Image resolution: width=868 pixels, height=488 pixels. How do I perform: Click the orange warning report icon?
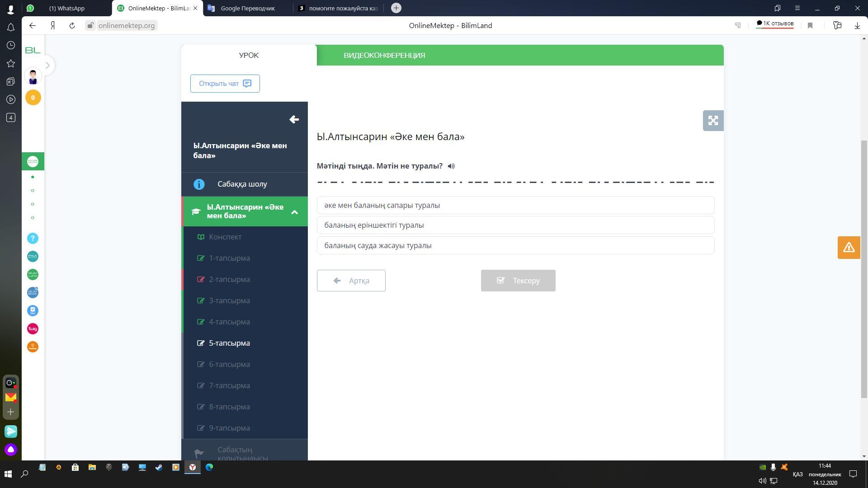(849, 248)
